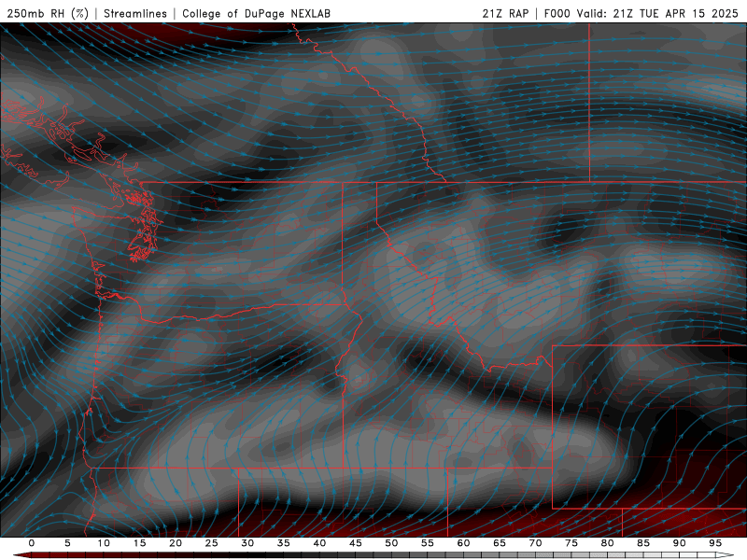The image size is (747, 560).
Task: Click the 95 value on color scale
Action: point(715,543)
